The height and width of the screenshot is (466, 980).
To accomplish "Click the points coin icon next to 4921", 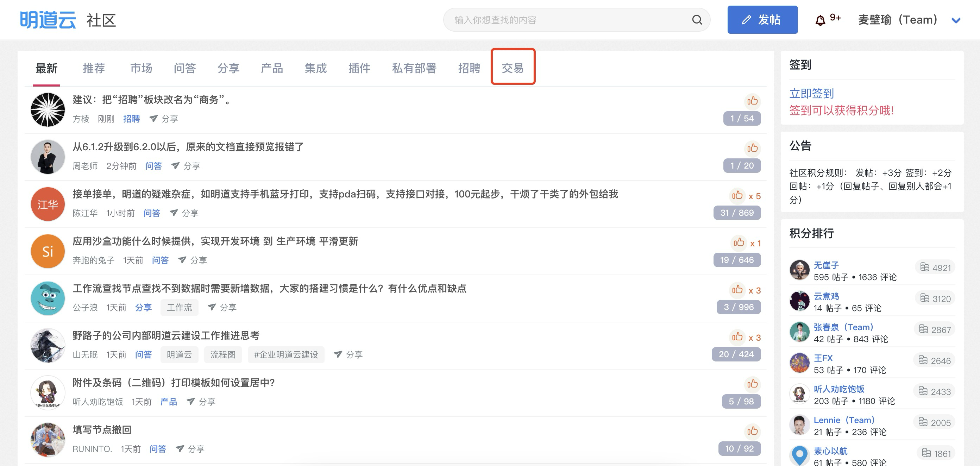I will point(924,267).
